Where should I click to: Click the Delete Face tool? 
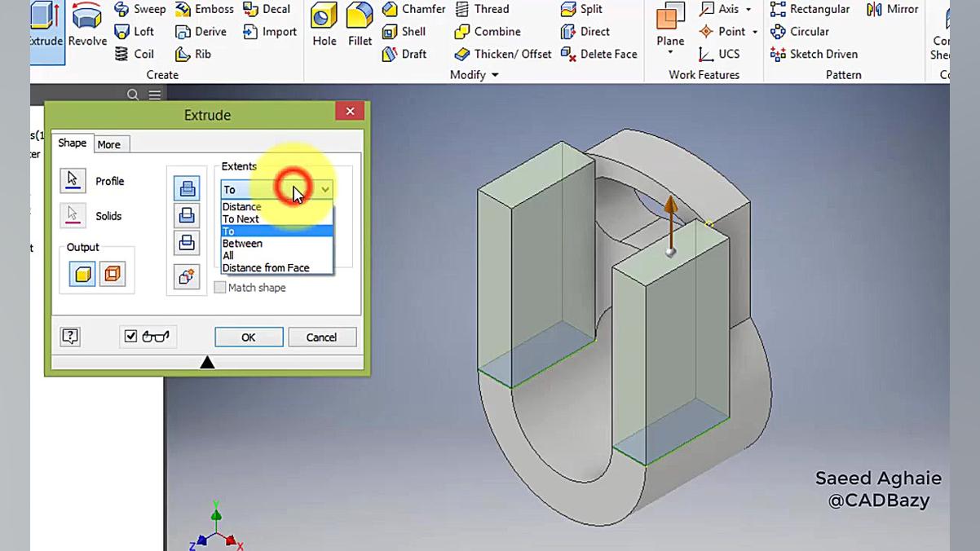(x=599, y=54)
